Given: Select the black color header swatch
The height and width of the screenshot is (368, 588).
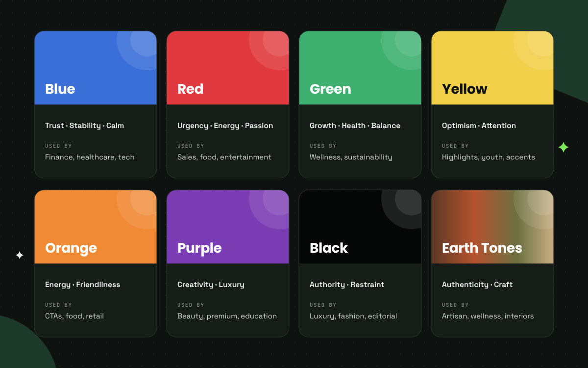Looking at the screenshot, I should (360, 227).
